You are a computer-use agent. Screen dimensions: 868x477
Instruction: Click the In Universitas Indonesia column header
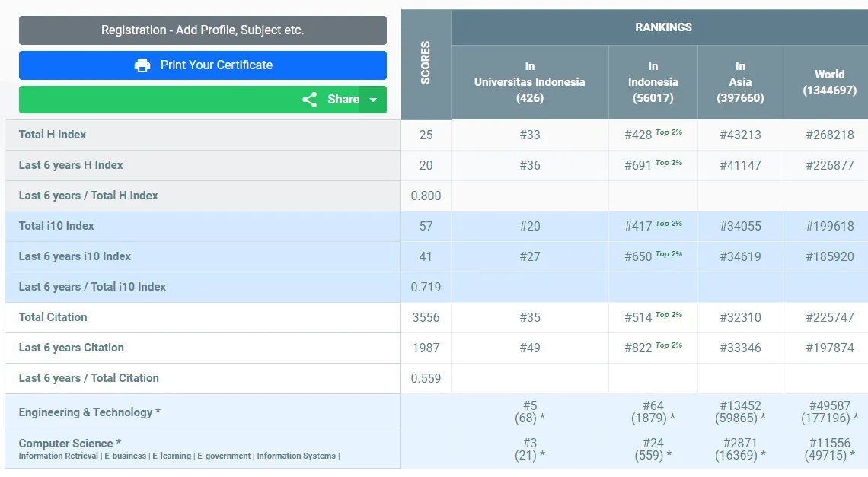529,82
